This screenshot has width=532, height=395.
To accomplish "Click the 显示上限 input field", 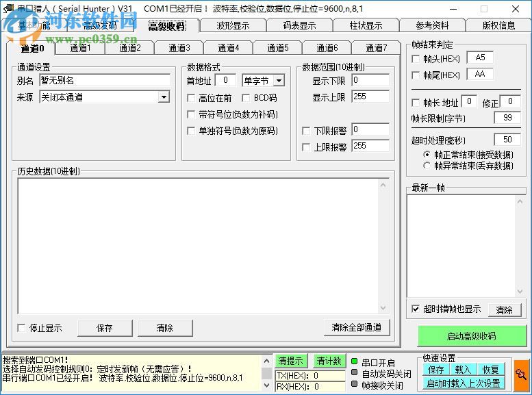I will [x=370, y=97].
